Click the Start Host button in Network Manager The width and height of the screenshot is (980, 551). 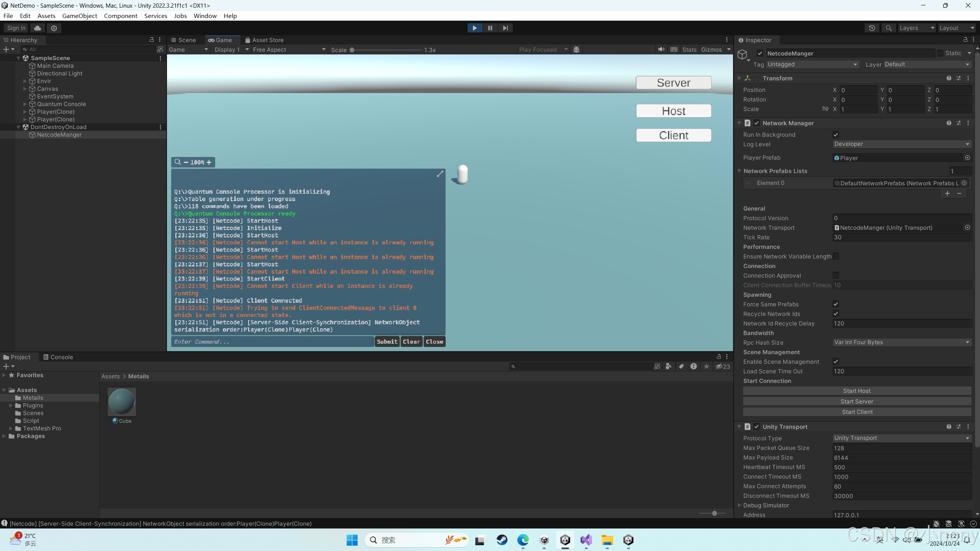(x=857, y=391)
